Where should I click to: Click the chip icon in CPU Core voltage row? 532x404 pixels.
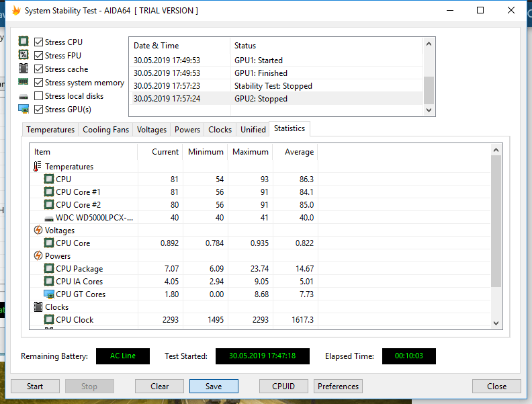(49, 243)
